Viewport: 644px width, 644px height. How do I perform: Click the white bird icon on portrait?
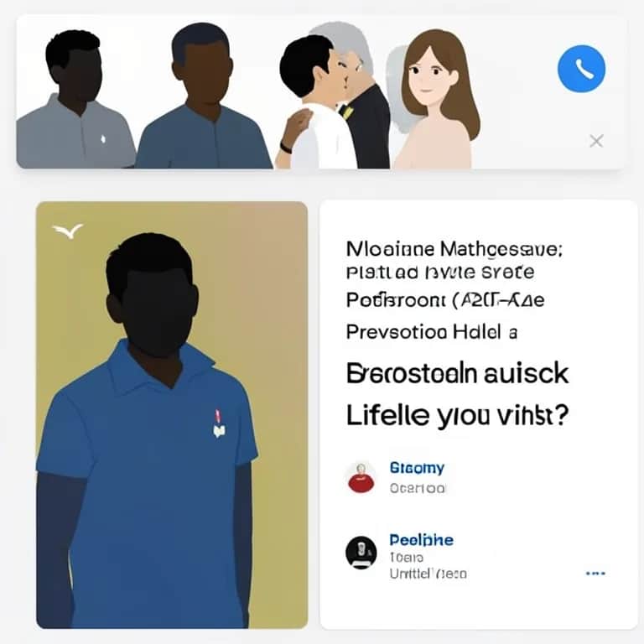[x=68, y=231]
